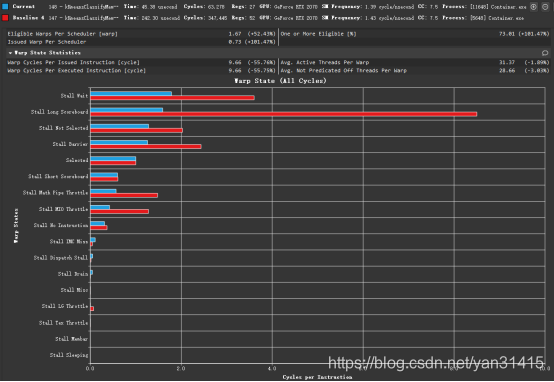Click the red Stall MIO Throttle bar

(x=120, y=211)
